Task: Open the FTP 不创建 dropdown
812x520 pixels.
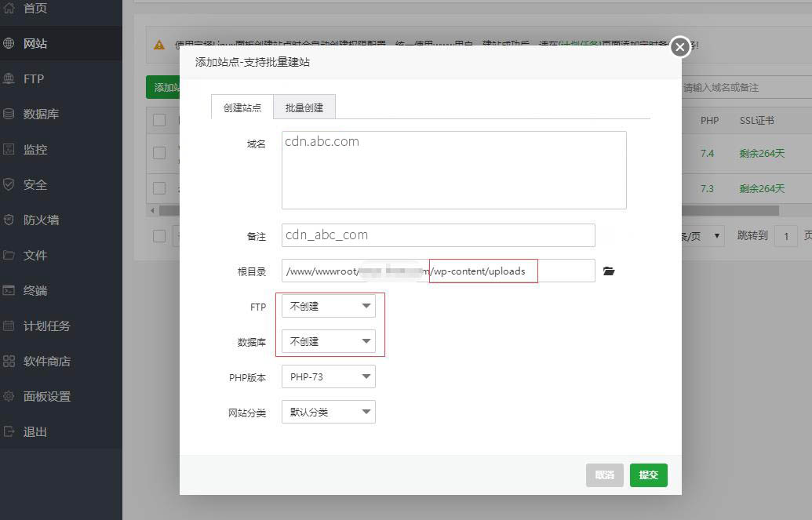Action: [328, 306]
